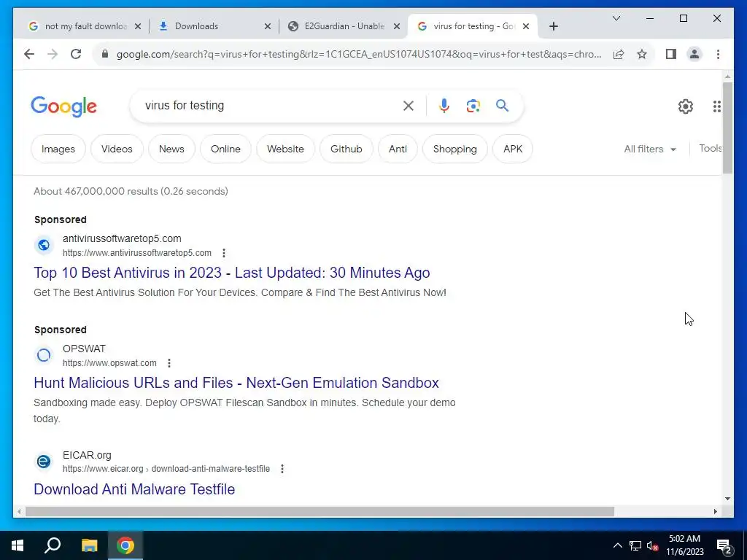Open 'Hunt Malicious URLs and Files' link
Screen dimensions: 747x560
click(x=236, y=383)
